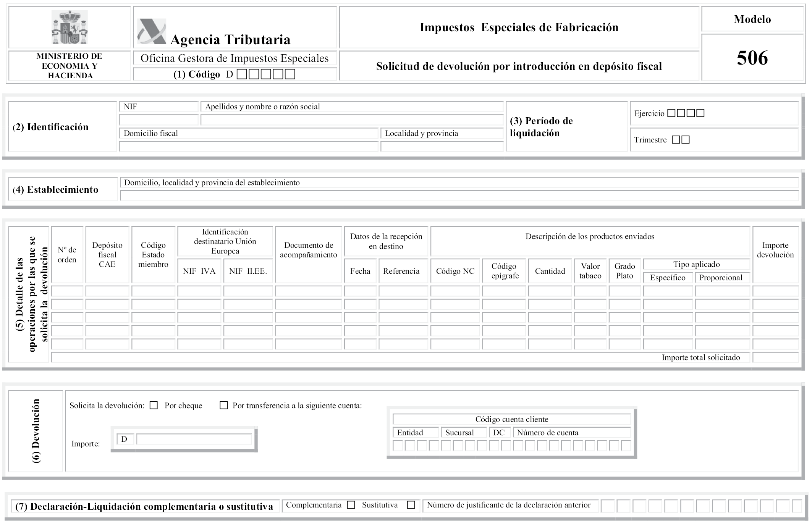Screen dimensions: 812x530
Task: Click first-row cell under NIF IVA
Action: (199, 291)
